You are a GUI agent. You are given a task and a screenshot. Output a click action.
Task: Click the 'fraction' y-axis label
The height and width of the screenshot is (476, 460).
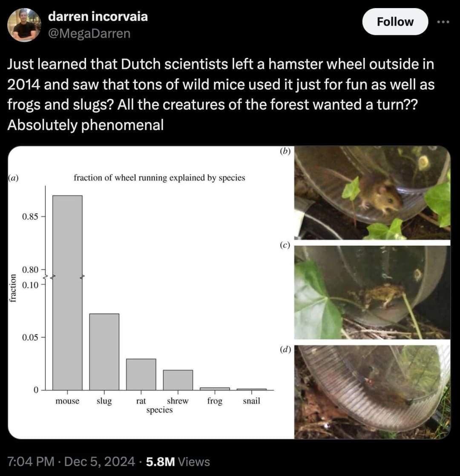click(13, 288)
